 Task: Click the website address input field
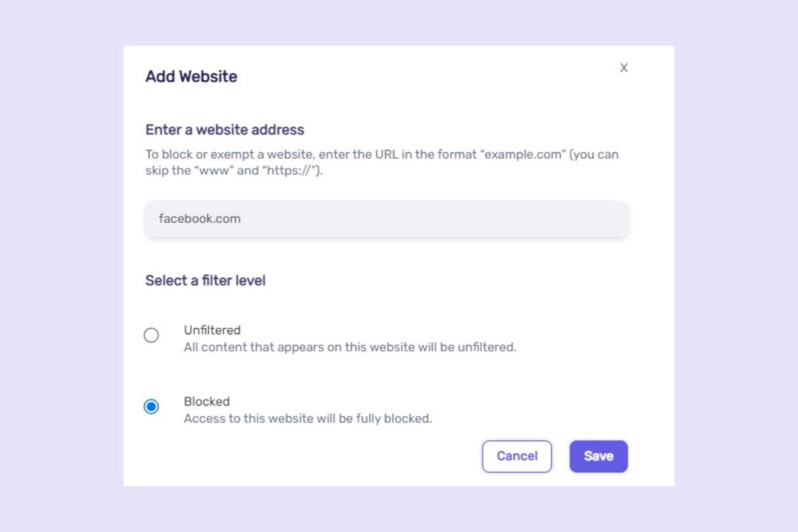click(x=386, y=219)
